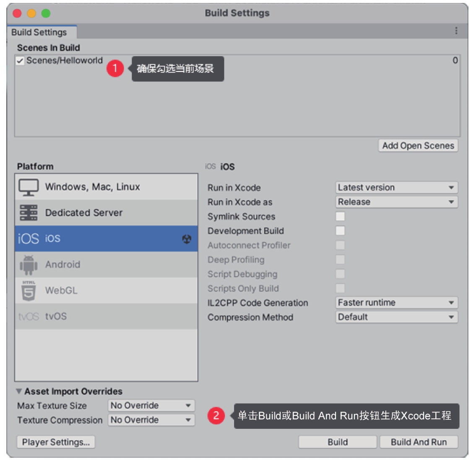Viewport: 476px width, 462px height.
Task: Click the Run in Xcode as label
Action: pyautogui.click(x=240, y=202)
